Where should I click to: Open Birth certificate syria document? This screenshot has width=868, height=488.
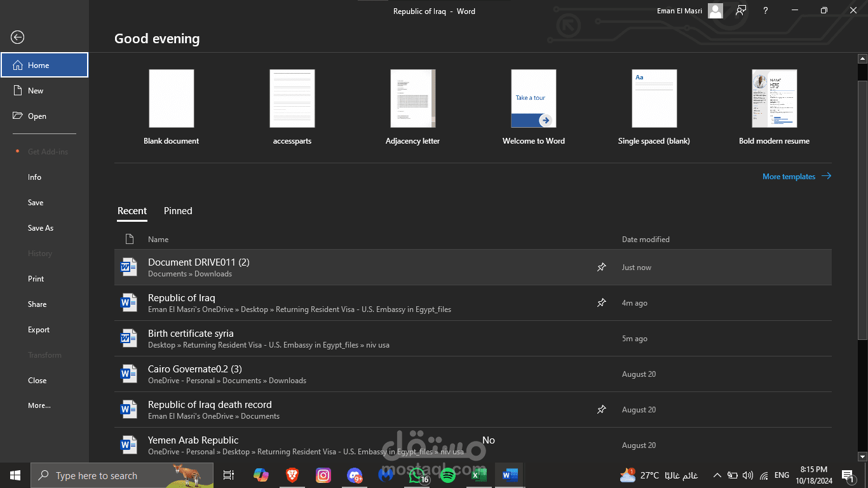tap(473, 339)
